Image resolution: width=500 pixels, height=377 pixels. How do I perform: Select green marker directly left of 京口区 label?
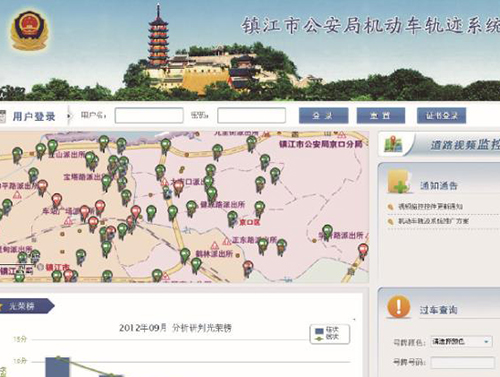(232, 219)
